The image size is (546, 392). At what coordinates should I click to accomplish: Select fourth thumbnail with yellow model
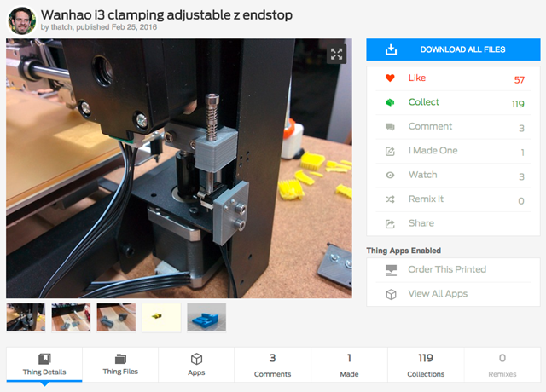pyautogui.click(x=161, y=318)
